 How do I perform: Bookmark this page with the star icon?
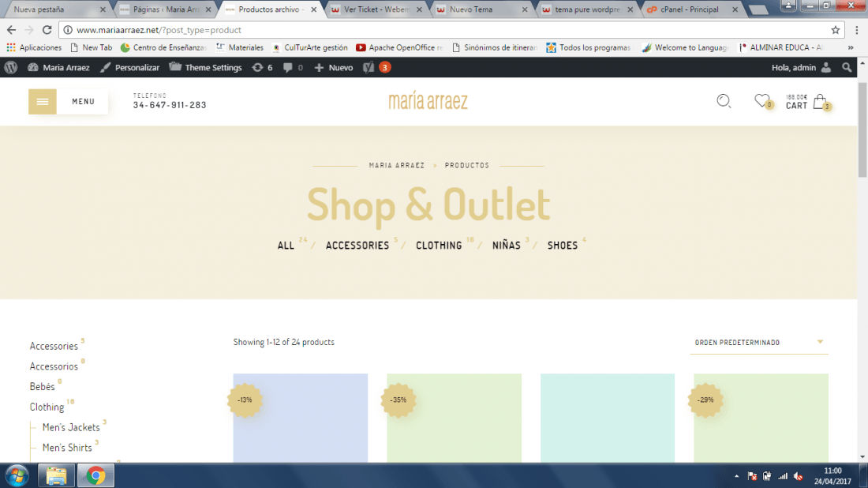[836, 30]
